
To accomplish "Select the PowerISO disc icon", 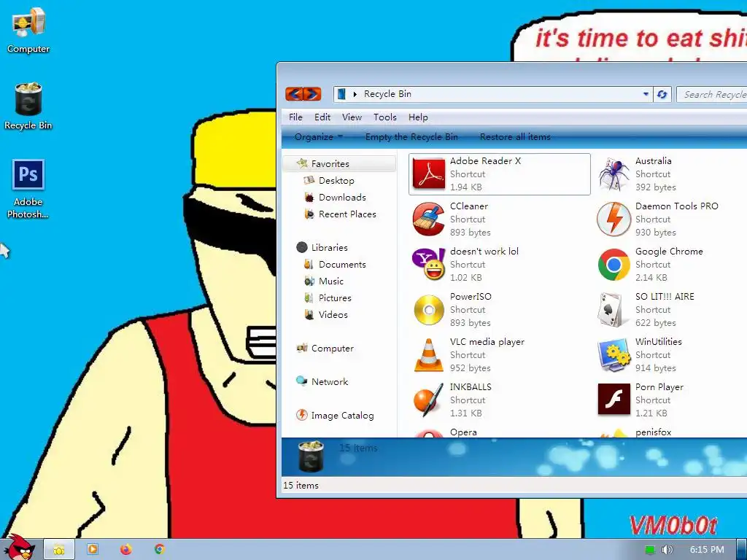I will (429, 309).
